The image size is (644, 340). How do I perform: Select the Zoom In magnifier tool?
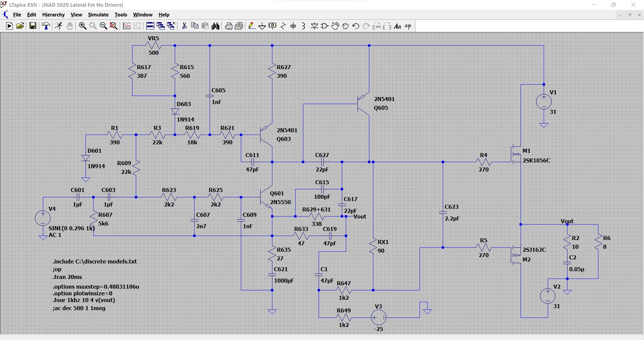click(83, 26)
